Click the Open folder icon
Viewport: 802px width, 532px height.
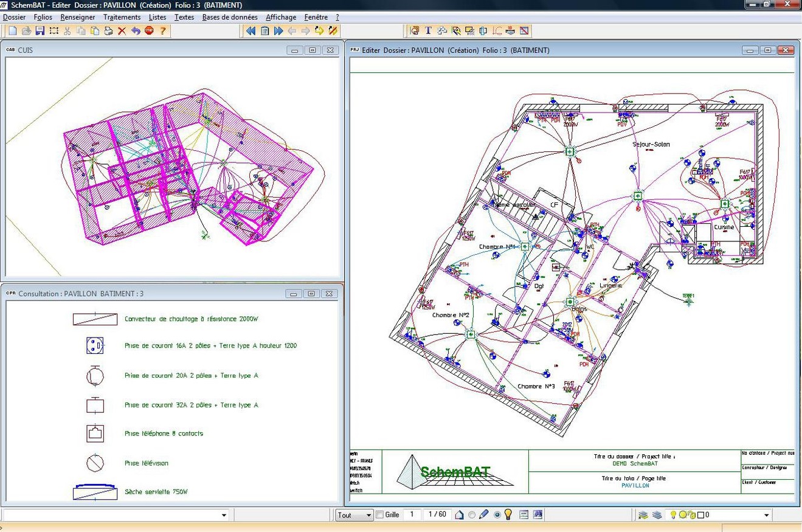27,30
